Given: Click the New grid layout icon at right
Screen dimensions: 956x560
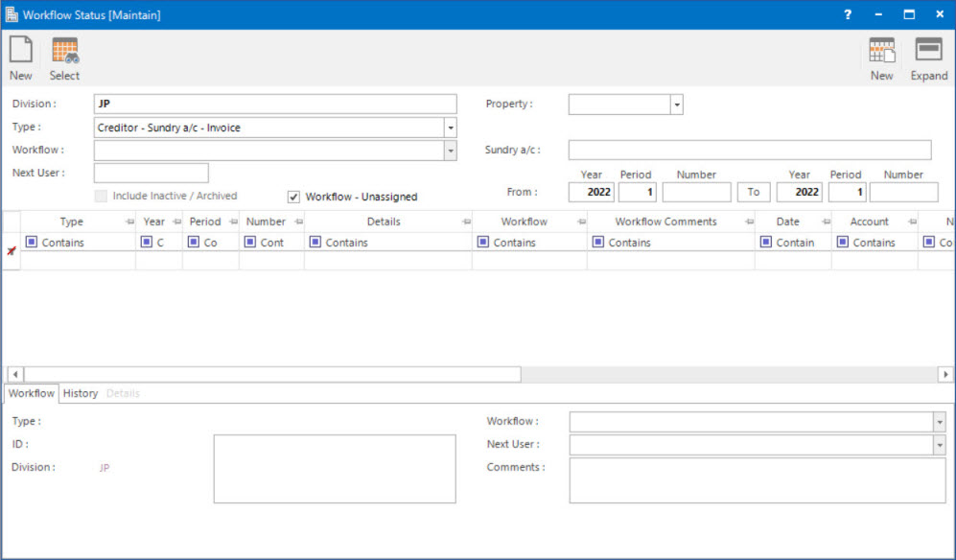Looking at the screenshot, I should (881, 51).
